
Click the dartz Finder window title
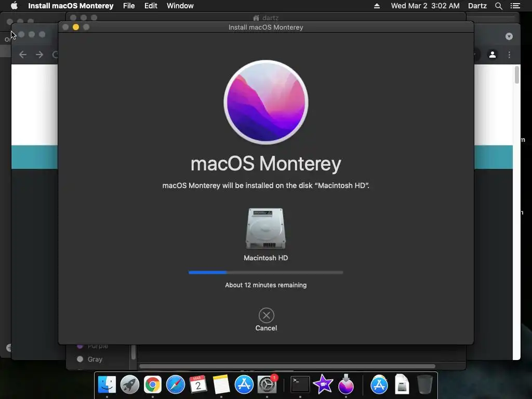click(266, 18)
